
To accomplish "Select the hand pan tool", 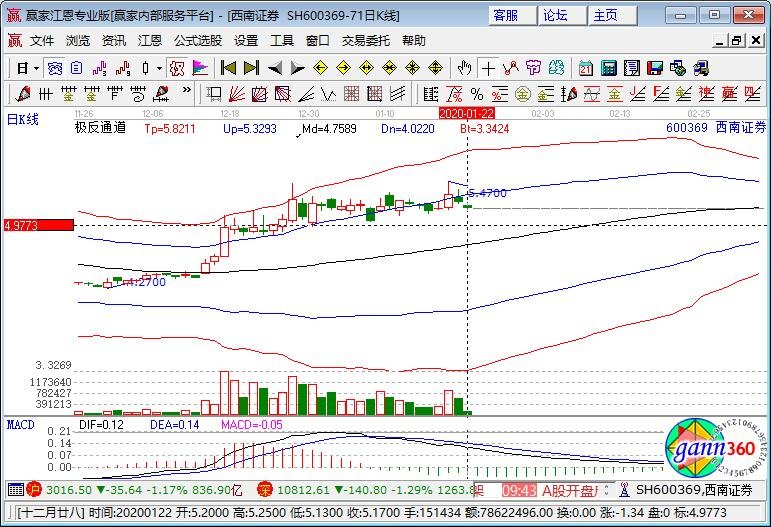I will 464,68.
